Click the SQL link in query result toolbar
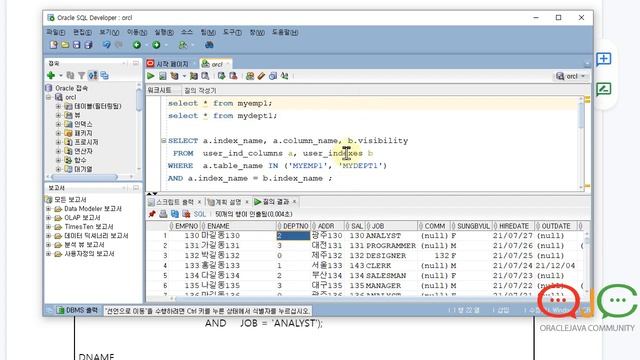 tap(200, 214)
